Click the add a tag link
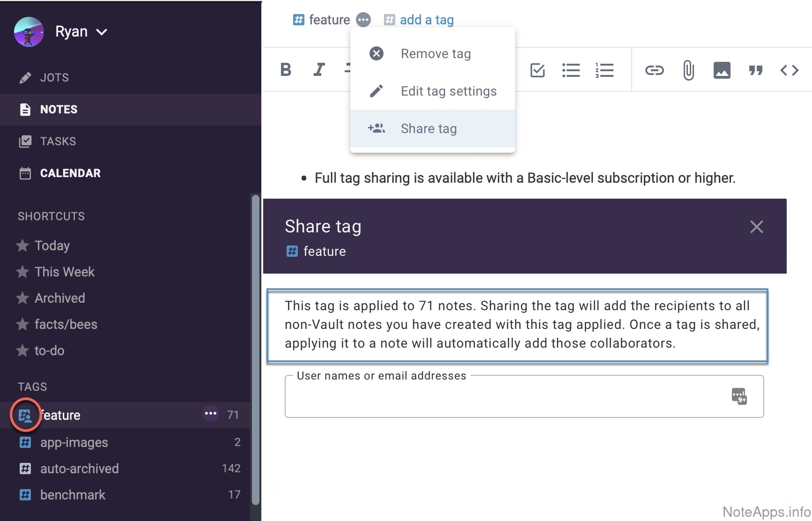 click(426, 20)
